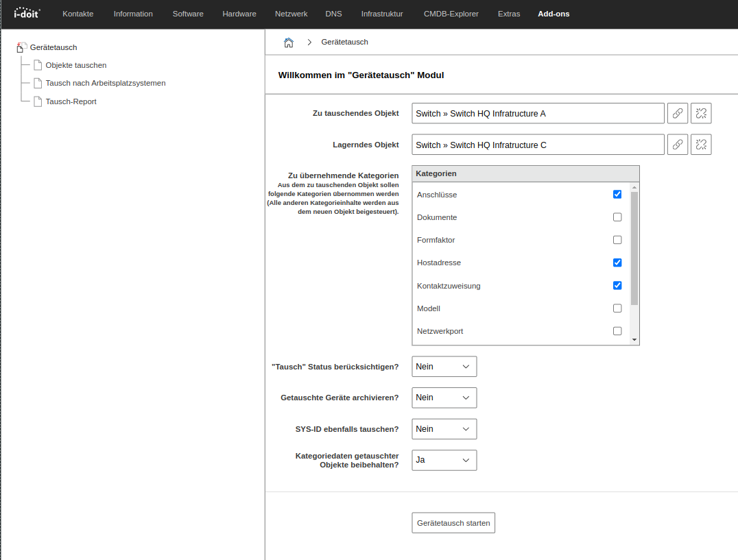Open the Information menu
Viewport: 738px width, 560px height.
coord(133,14)
